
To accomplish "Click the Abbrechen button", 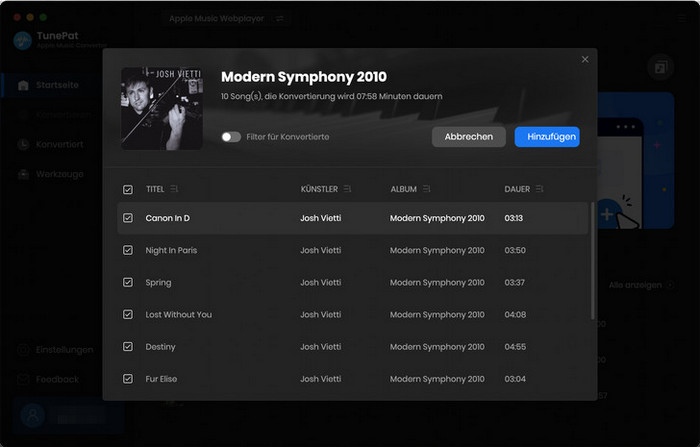I will [x=469, y=137].
